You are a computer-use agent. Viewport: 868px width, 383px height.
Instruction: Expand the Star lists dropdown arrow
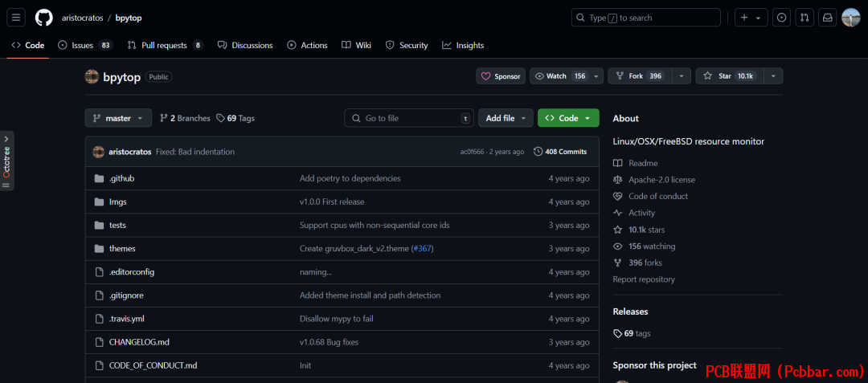pyautogui.click(x=773, y=76)
